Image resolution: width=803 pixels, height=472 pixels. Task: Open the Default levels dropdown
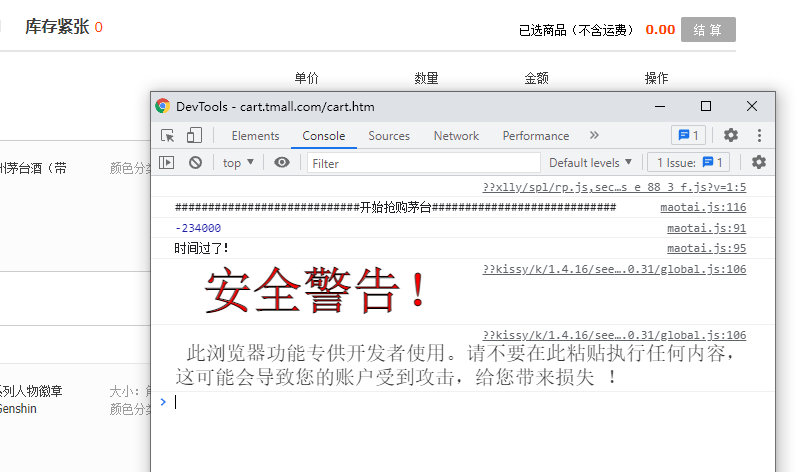tap(590, 163)
